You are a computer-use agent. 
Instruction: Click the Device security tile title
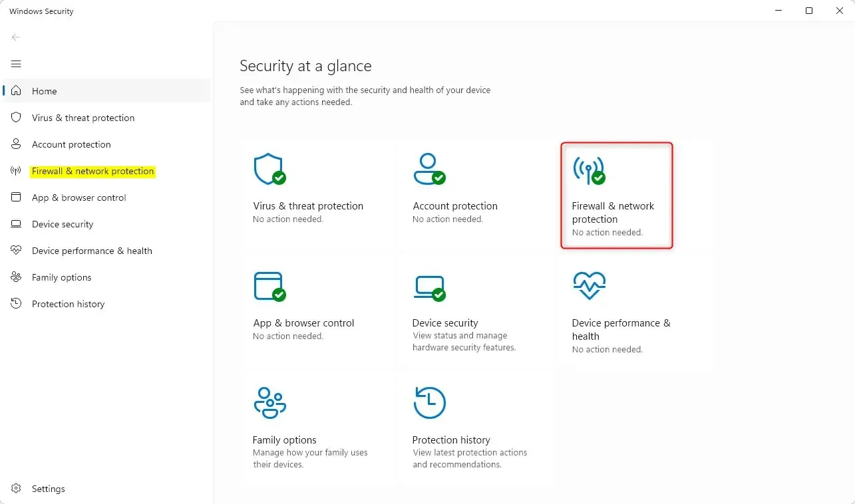point(445,323)
